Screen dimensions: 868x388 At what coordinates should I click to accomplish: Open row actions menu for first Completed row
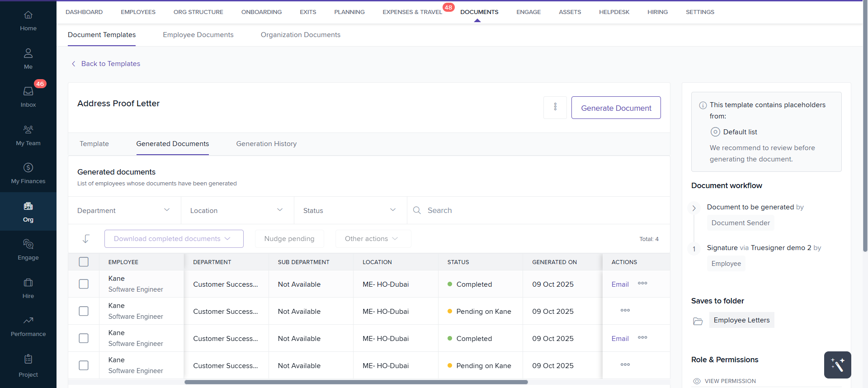coord(642,284)
